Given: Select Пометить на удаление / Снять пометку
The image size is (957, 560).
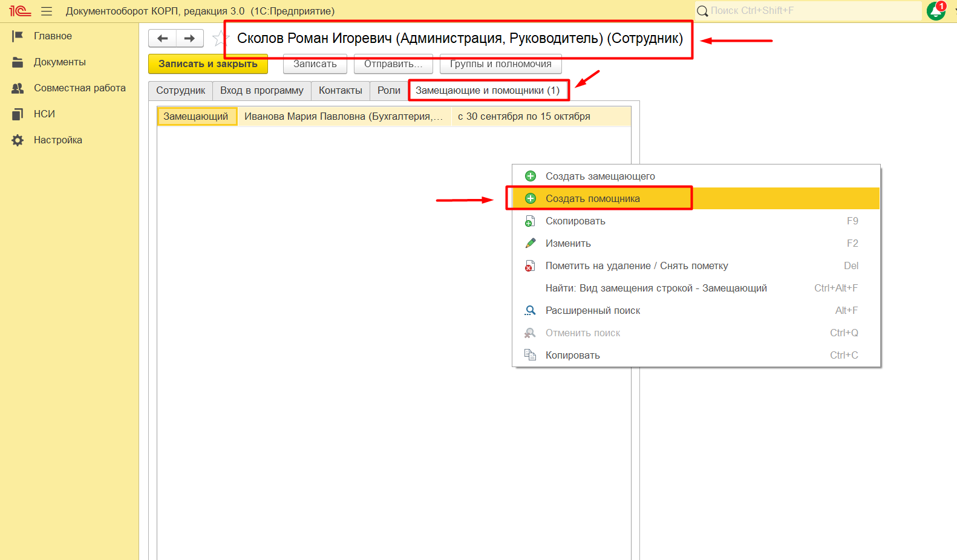Looking at the screenshot, I should click(696, 265).
